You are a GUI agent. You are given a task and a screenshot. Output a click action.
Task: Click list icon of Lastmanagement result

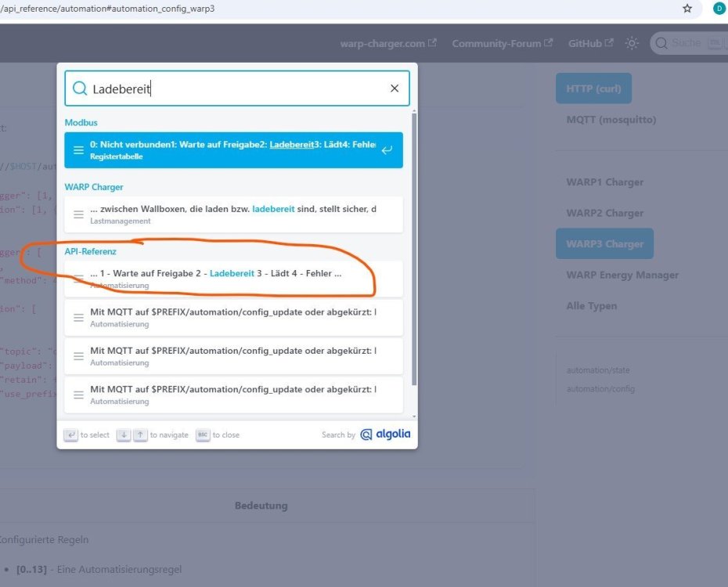78,214
